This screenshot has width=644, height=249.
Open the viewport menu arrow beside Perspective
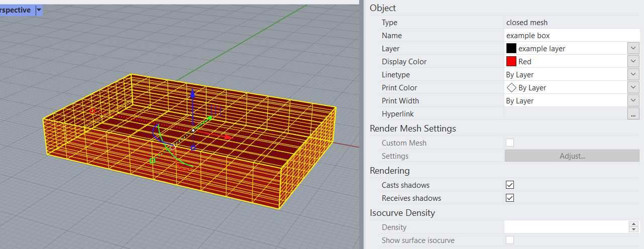click(x=39, y=10)
